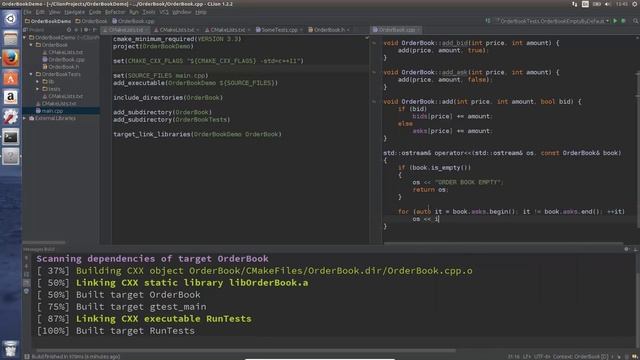The image size is (640, 360).
Task: Open the network indicator in top panel
Action: pyautogui.click(x=574, y=4)
